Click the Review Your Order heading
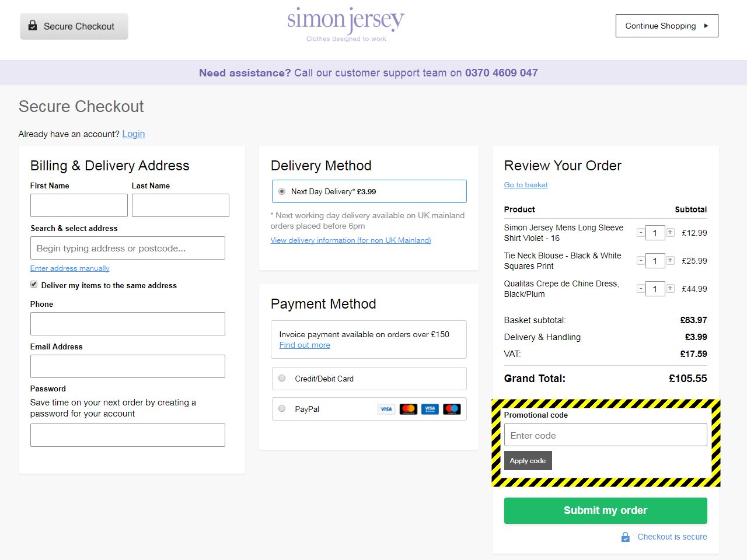The height and width of the screenshot is (560, 747). 563,166
